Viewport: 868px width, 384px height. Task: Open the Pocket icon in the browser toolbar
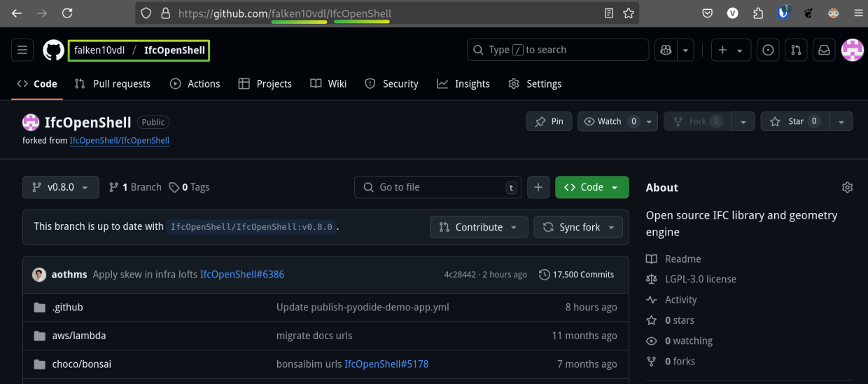708,13
